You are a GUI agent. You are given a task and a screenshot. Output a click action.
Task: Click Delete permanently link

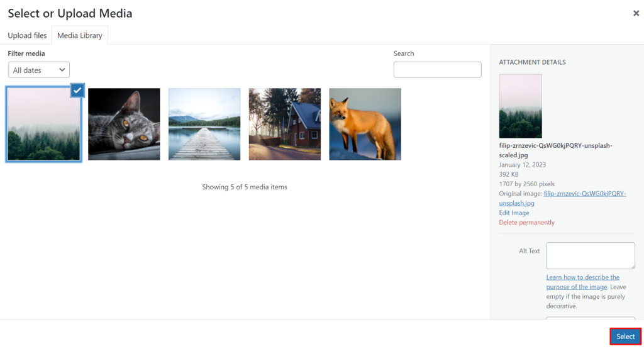(x=526, y=222)
